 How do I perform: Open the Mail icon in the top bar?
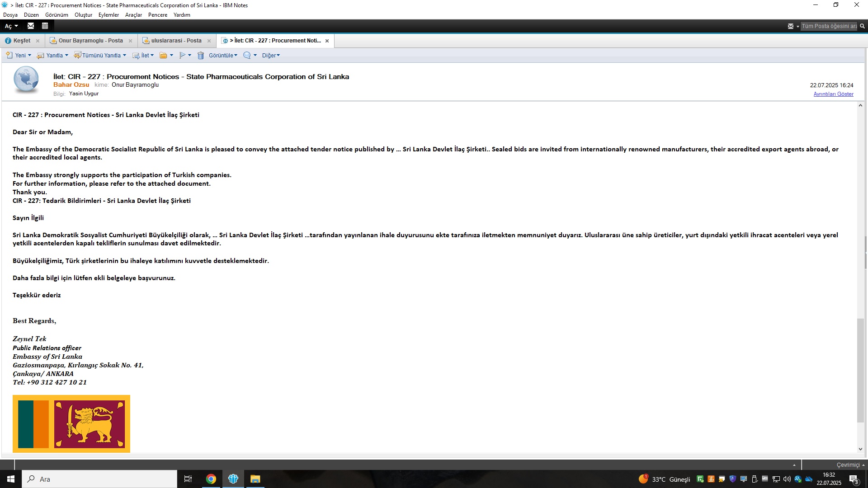click(x=31, y=26)
